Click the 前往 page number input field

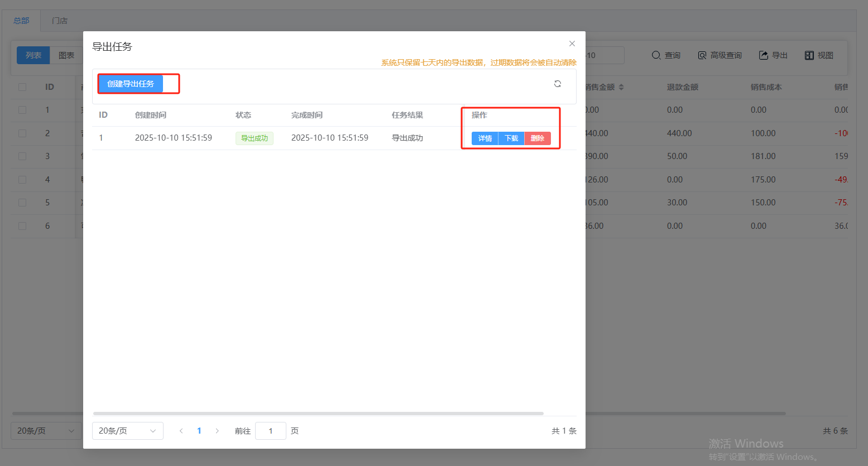click(x=271, y=431)
